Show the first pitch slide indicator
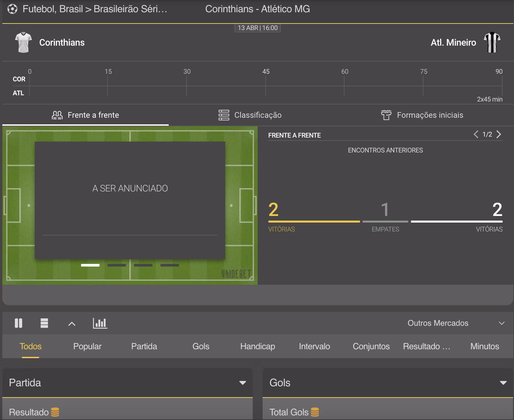514x420 pixels. pos(90,265)
